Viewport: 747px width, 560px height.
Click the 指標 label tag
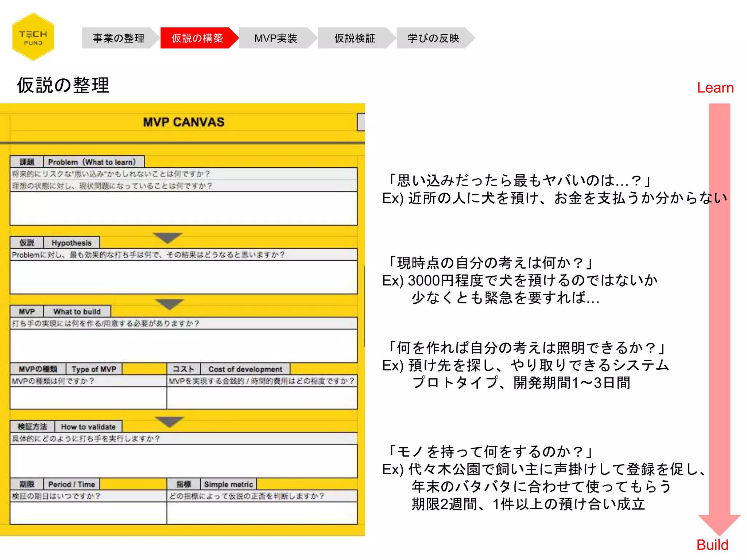tap(183, 484)
